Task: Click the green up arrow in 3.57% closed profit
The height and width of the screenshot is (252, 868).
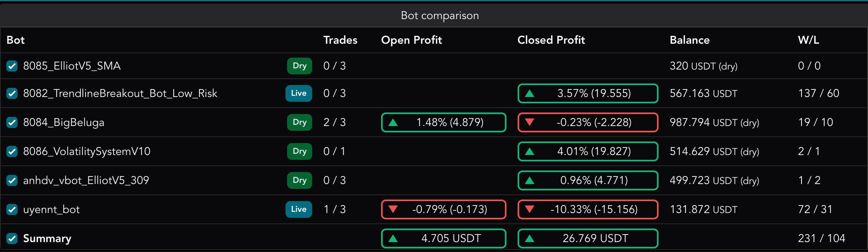Action: click(530, 94)
